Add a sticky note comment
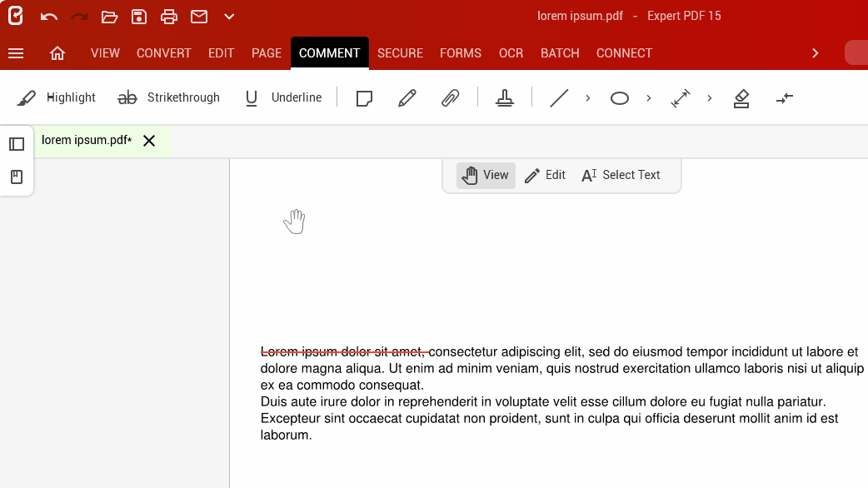This screenshot has width=868, height=488. point(364,98)
